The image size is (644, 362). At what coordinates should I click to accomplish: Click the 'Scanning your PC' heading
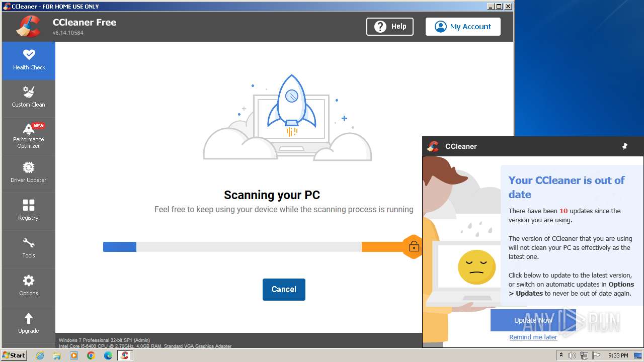(x=272, y=195)
